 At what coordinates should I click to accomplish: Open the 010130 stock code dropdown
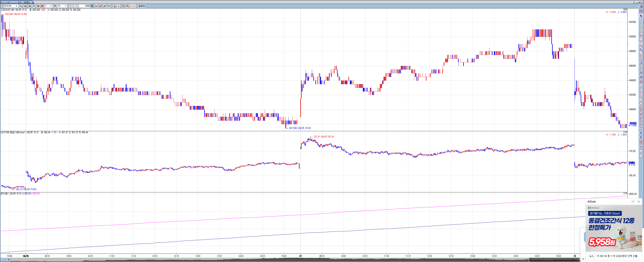pyautogui.click(x=16, y=6)
